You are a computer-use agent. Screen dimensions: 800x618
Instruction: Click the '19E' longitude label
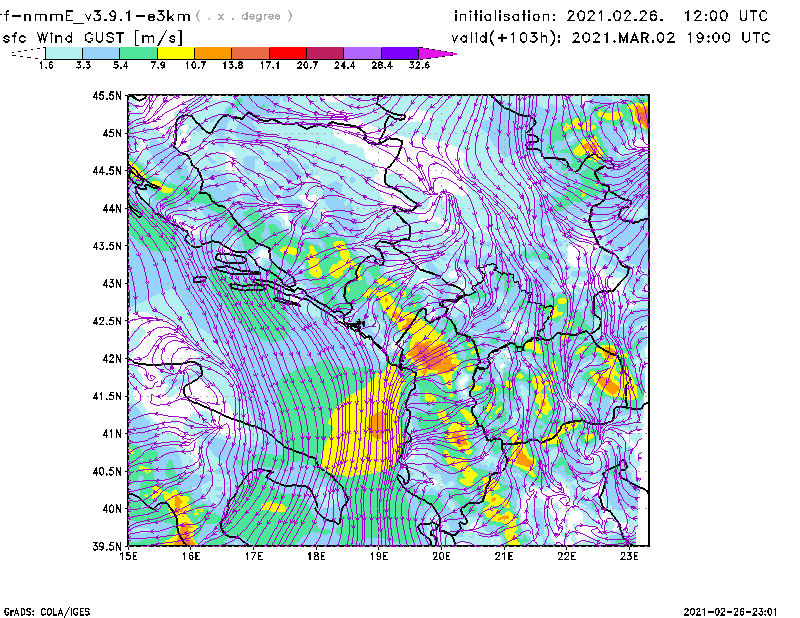pyautogui.click(x=379, y=556)
